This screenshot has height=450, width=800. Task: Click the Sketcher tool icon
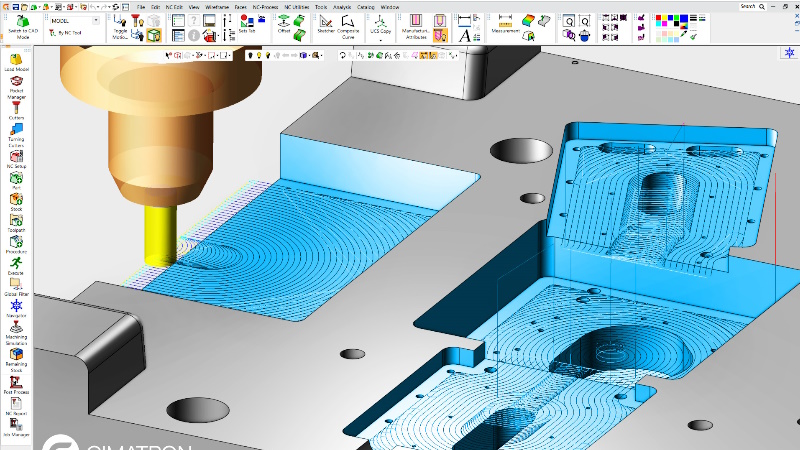326,21
